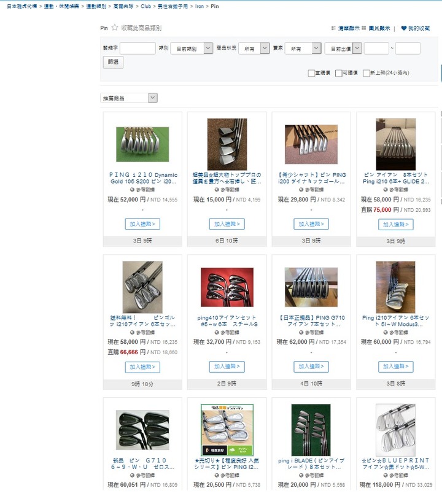This screenshot has width=442, height=504.
Task: Add PING i210 Dynamic Gold item to watchlist
Action: [142, 224]
